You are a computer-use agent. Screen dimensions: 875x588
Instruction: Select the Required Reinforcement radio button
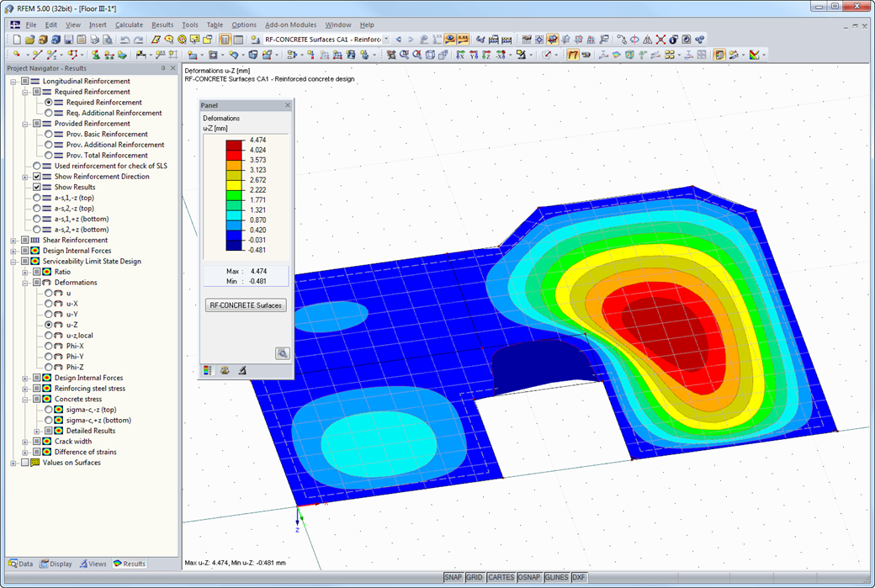pyautogui.click(x=49, y=102)
